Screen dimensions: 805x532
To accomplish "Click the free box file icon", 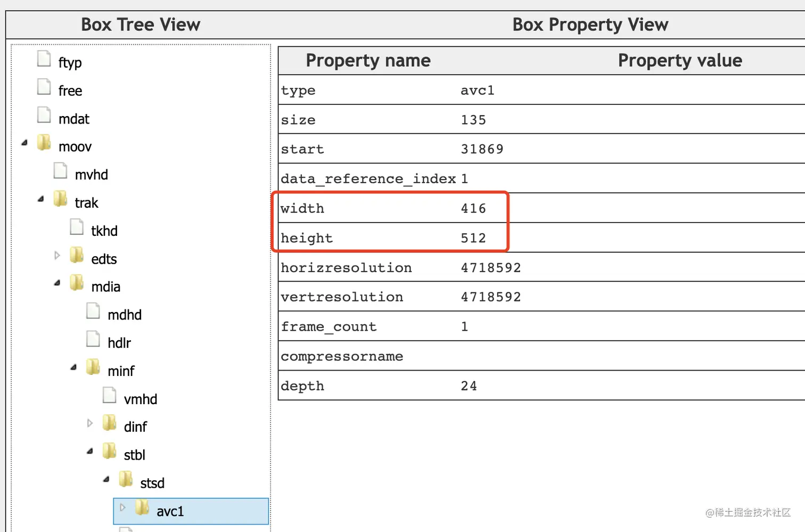I will pyautogui.click(x=44, y=87).
